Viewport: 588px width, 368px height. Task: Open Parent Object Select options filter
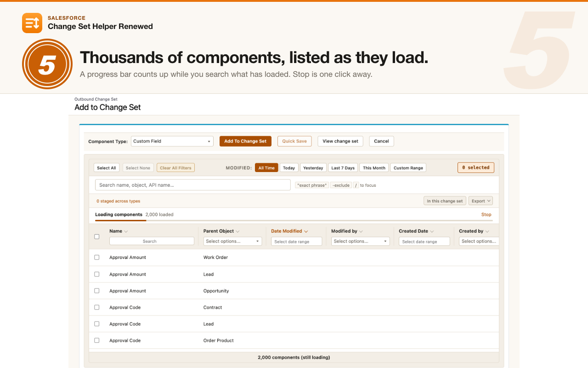coord(232,241)
